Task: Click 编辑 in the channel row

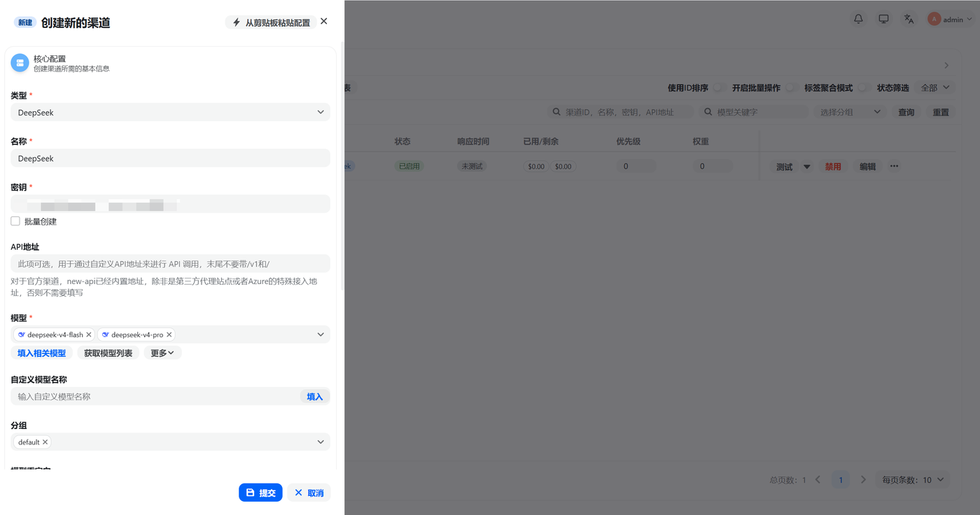Action: pos(867,167)
